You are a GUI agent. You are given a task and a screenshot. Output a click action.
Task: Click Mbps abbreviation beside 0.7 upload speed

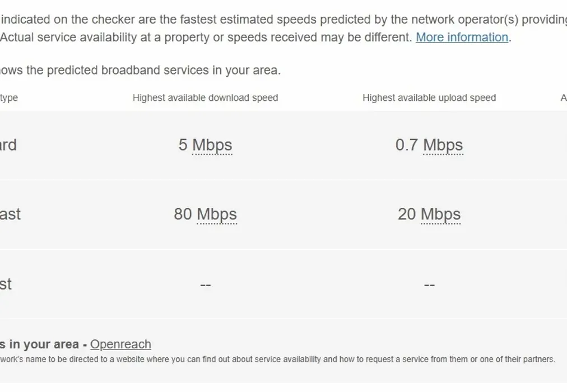(x=443, y=145)
